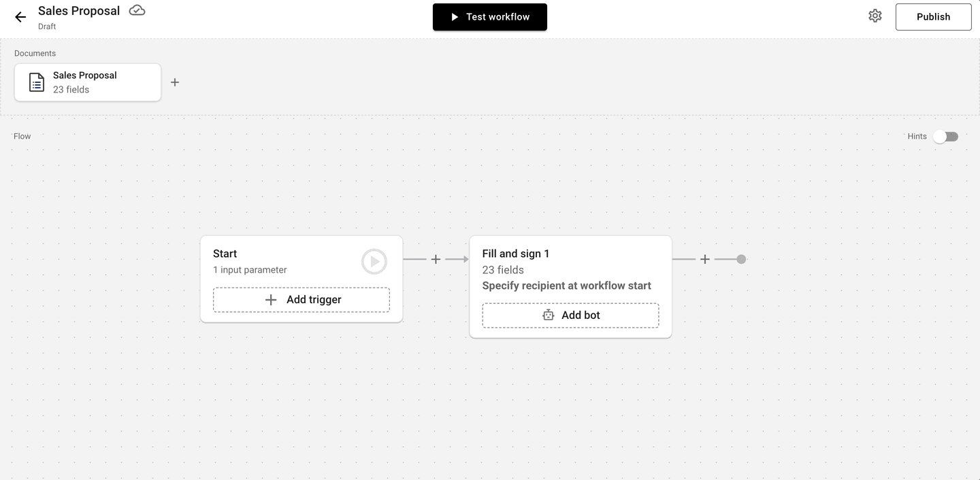The width and height of the screenshot is (980, 480).
Task: Publish the workflow
Action: 933,16
